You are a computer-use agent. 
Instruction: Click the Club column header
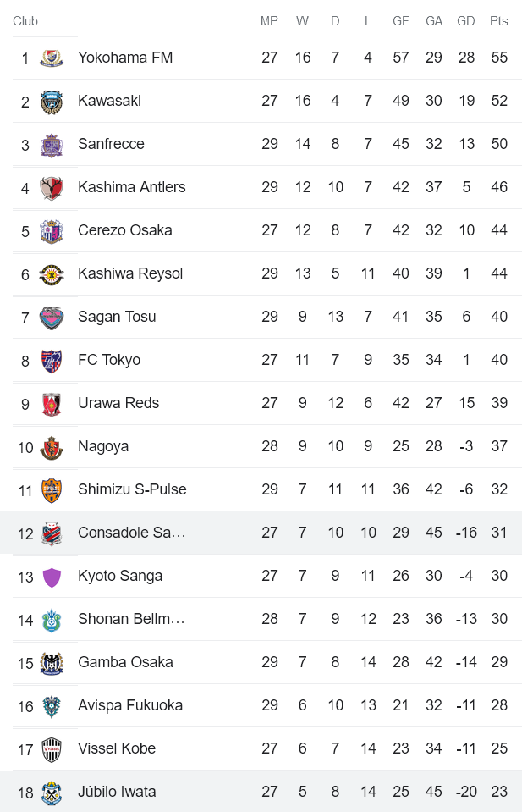(25, 21)
